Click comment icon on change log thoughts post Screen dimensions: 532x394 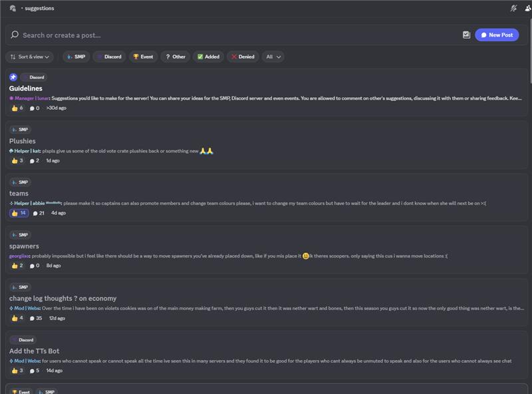32,318
